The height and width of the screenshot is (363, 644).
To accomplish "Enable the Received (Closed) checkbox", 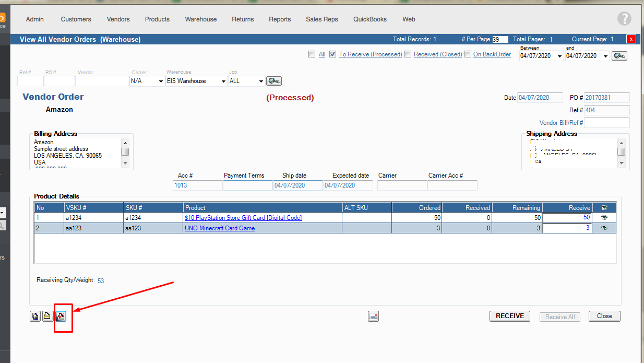I will [408, 54].
